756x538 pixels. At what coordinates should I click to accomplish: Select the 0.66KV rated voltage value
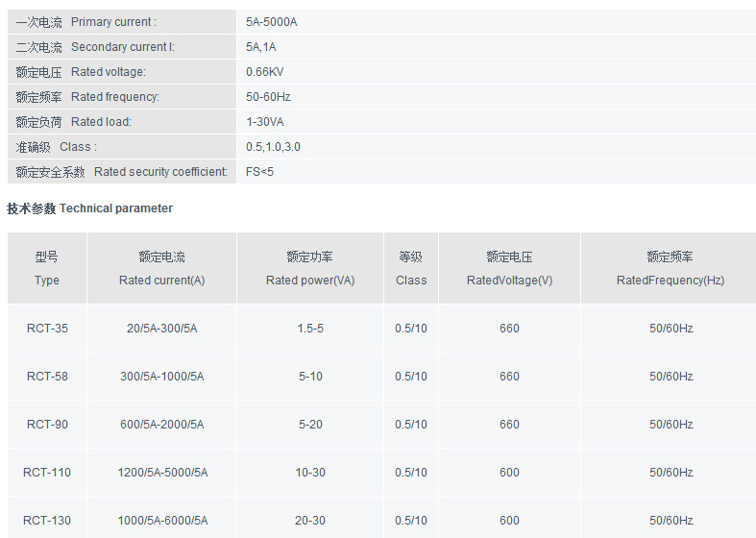coord(265,72)
